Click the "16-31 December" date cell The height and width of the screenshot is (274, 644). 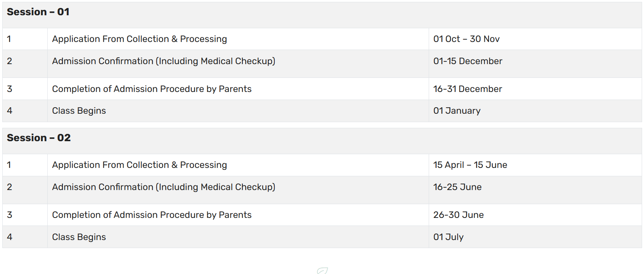pyautogui.click(x=468, y=89)
